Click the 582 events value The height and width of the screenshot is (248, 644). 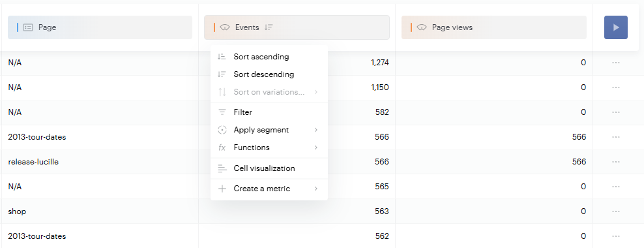tap(382, 112)
